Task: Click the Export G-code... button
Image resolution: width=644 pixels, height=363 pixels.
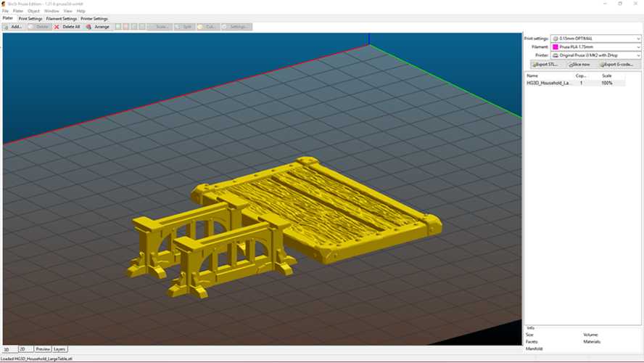Action: 619,64
